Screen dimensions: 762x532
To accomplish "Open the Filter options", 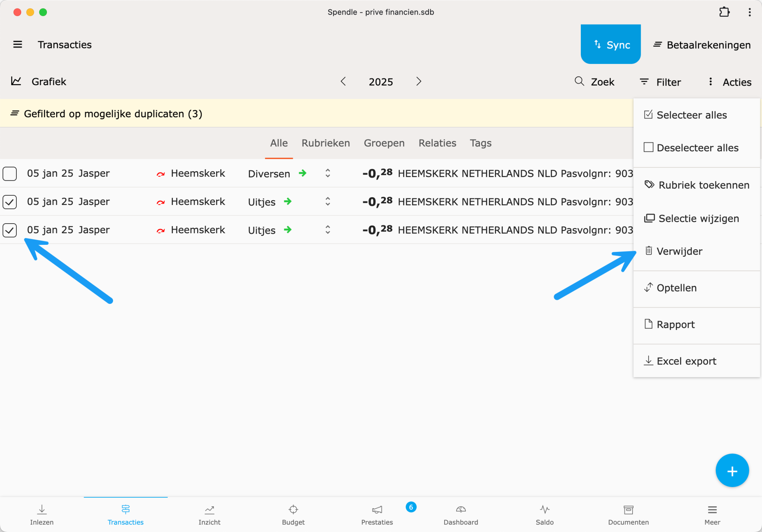I will click(x=660, y=82).
